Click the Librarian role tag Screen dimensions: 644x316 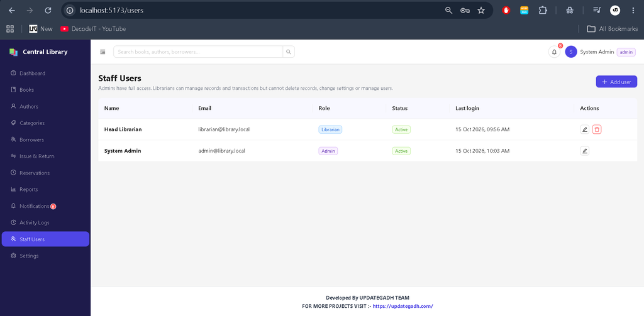(330, 129)
